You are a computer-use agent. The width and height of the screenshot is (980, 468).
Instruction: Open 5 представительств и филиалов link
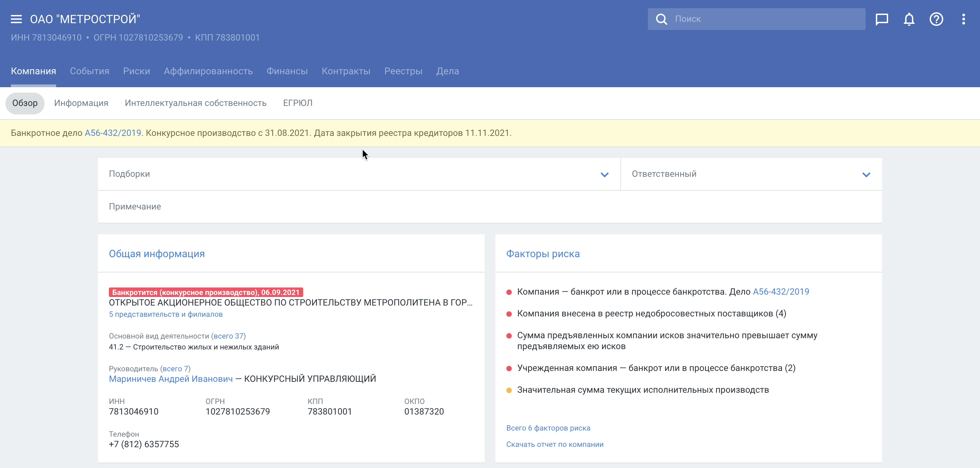point(166,314)
